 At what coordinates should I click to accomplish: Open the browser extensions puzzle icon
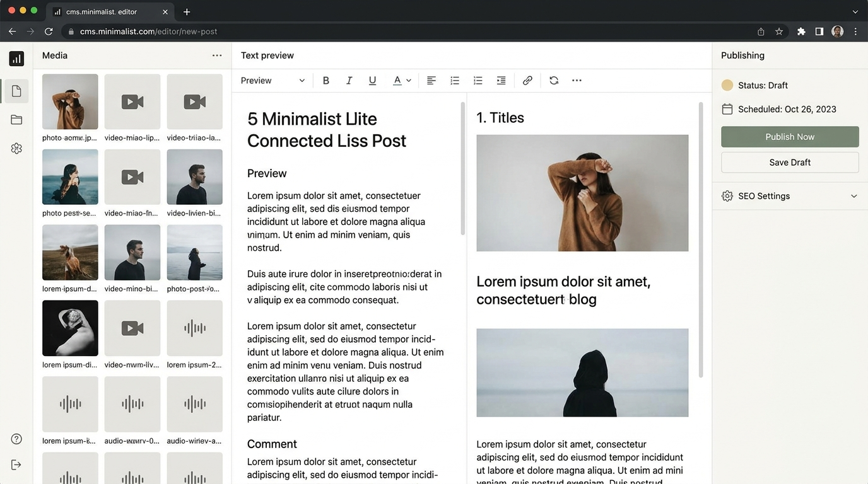pyautogui.click(x=801, y=32)
